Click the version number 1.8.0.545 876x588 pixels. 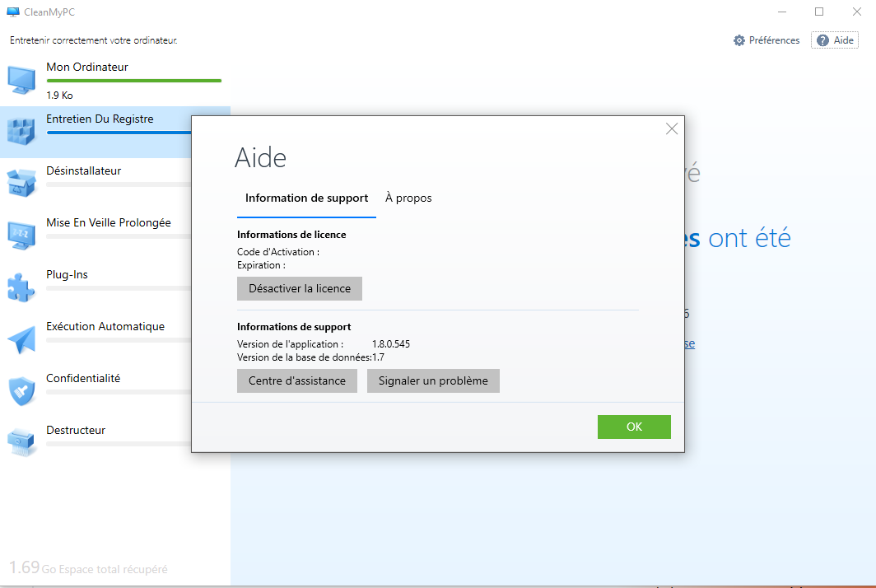click(x=391, y=343)
